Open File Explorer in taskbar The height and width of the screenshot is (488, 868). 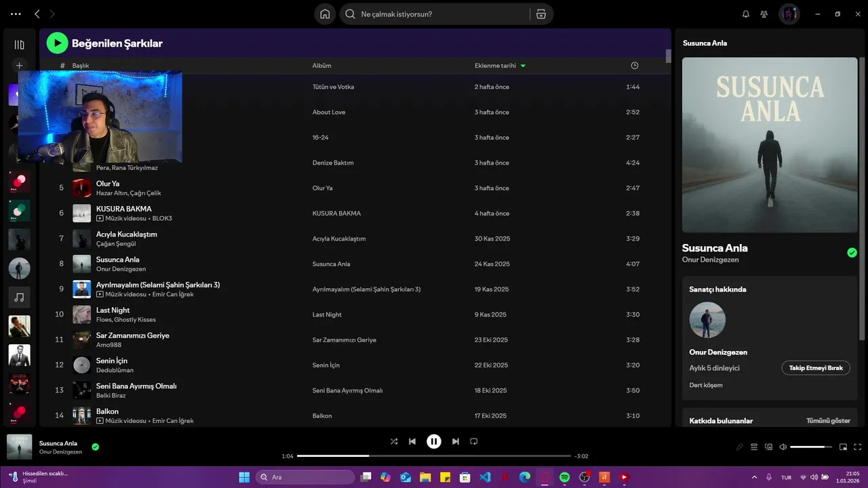click(425, 477)
